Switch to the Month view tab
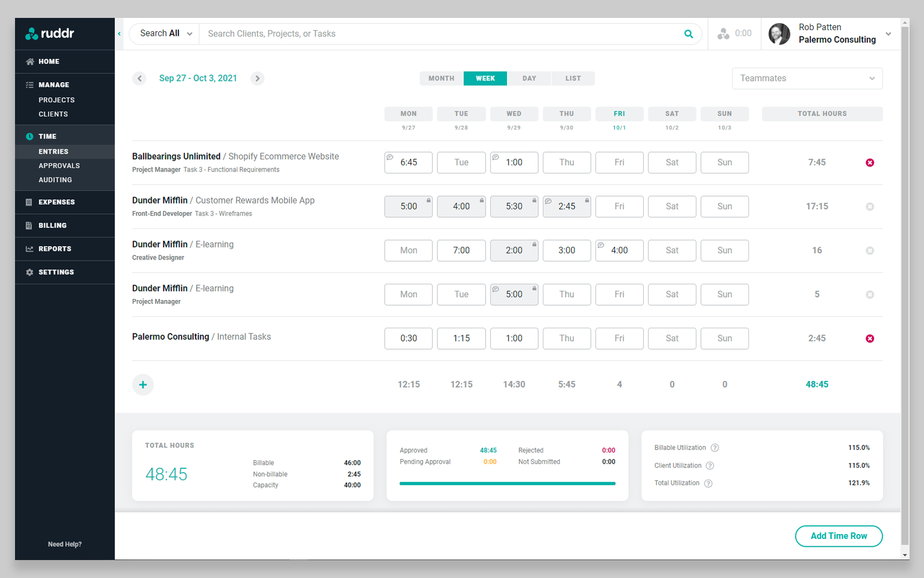The width and height of the screenshot is (924, 578). coord(441,78)
